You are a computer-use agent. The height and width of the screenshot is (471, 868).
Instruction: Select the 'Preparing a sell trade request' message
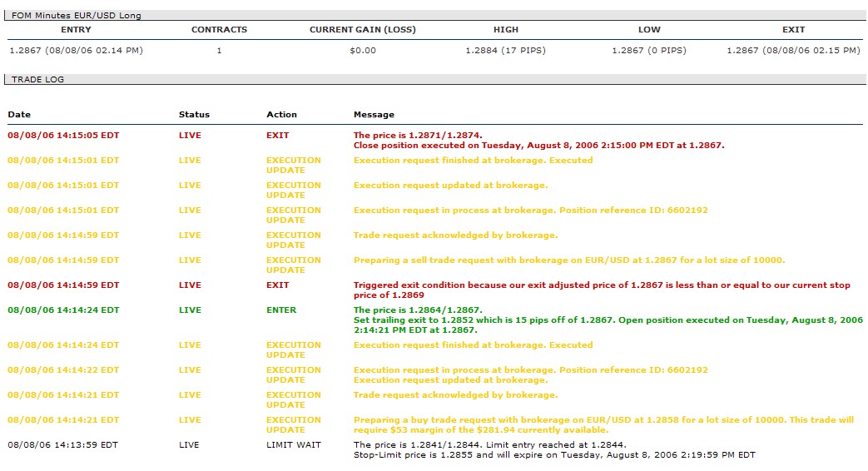[568, 260]
